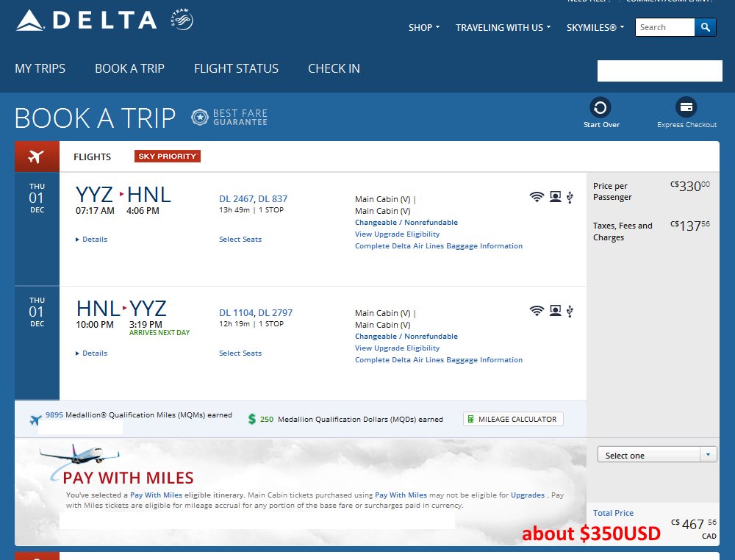Open the Select one dropdown
Screen dimensions: 735x560
click(x=657, y=456)
